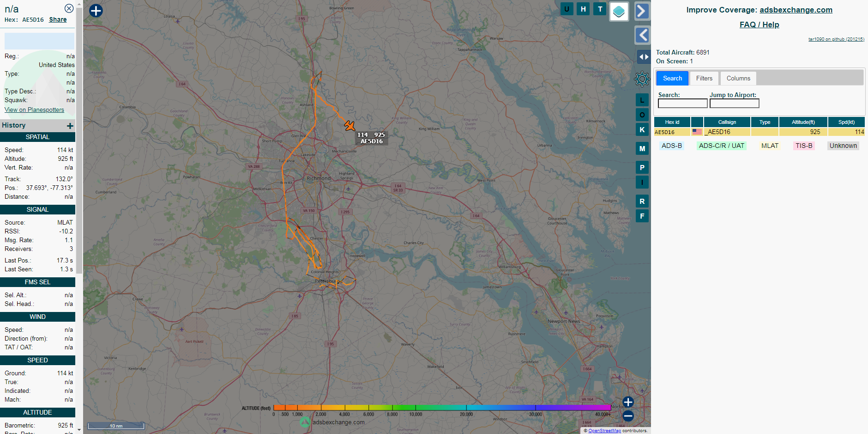Click the 10 nm map scale bar
The image size is (868, 434).
coord(116,426)
